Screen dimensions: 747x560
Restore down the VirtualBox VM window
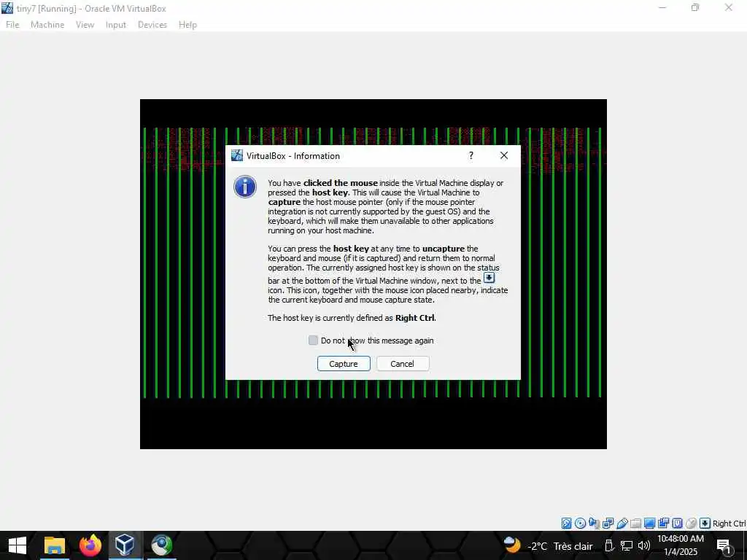(x=695, y=8)
